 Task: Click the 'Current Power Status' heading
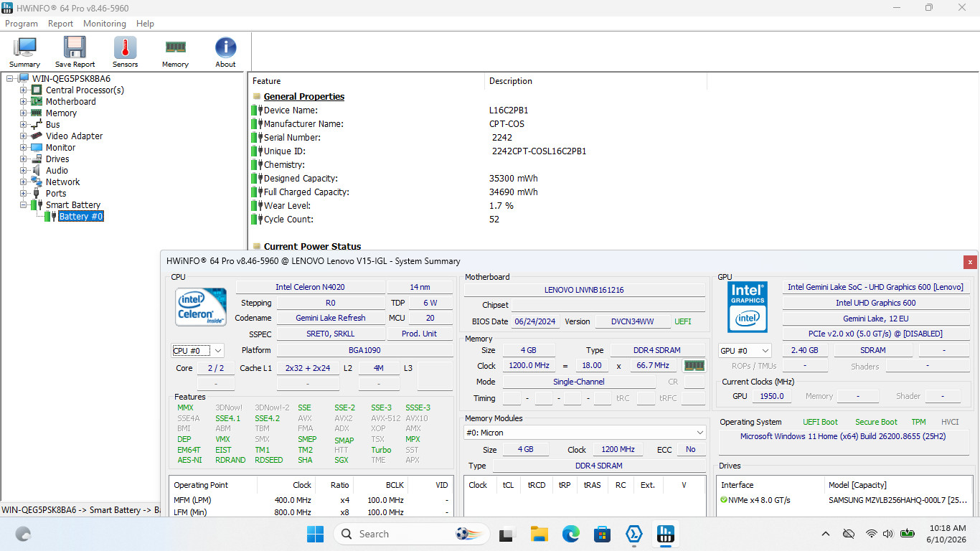tap(312, 246)
